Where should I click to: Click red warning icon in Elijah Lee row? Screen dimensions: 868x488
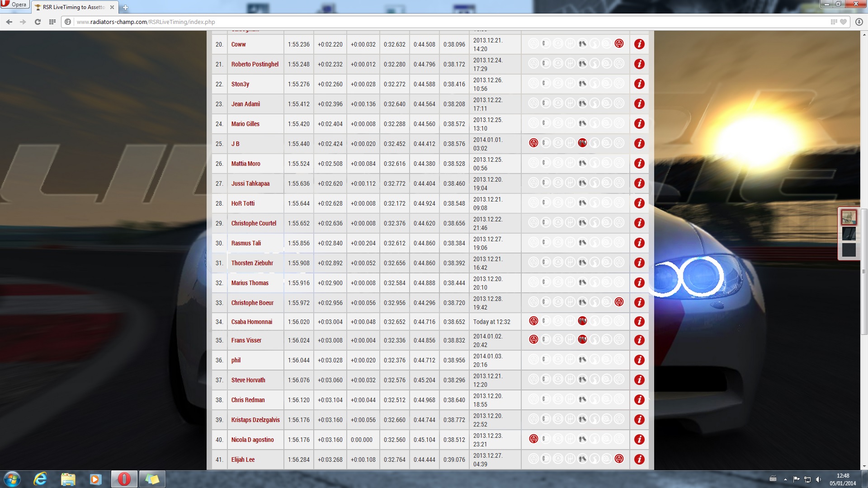619,459
